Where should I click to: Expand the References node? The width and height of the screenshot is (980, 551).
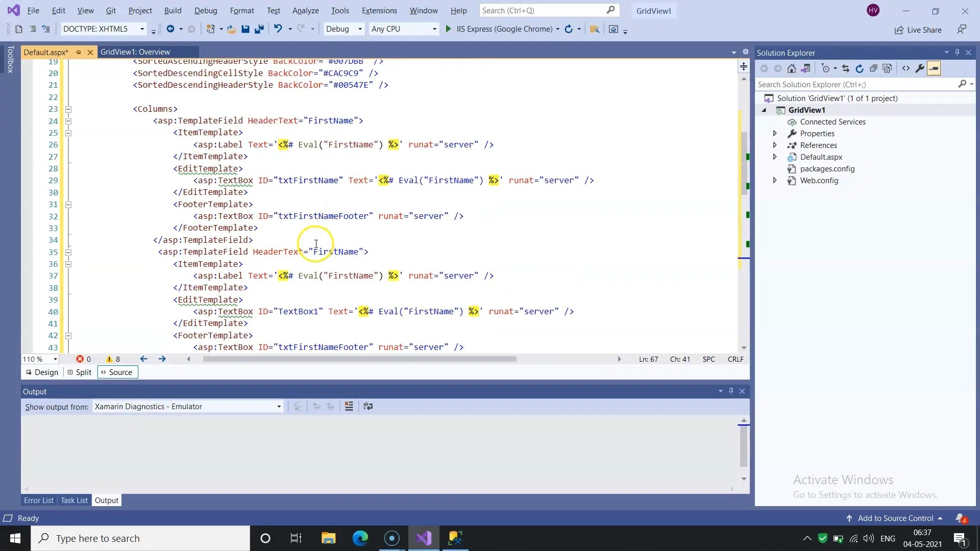(774, 145)
